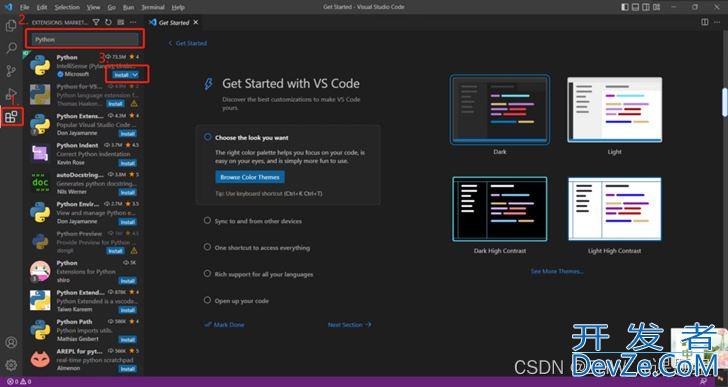This screenshot has height=387, width=728.
Task: Toggle primary side bar layout icon
Action: (x=625, y=7)
